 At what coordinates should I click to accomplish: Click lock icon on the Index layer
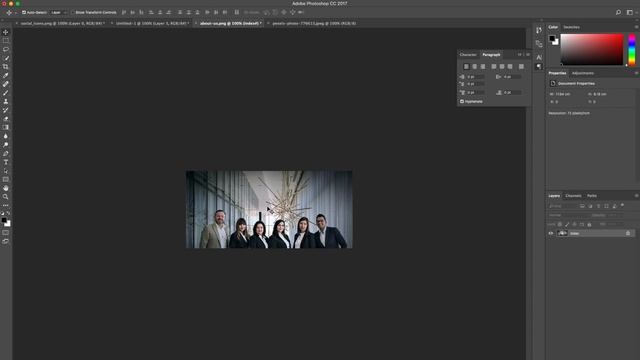628,233
